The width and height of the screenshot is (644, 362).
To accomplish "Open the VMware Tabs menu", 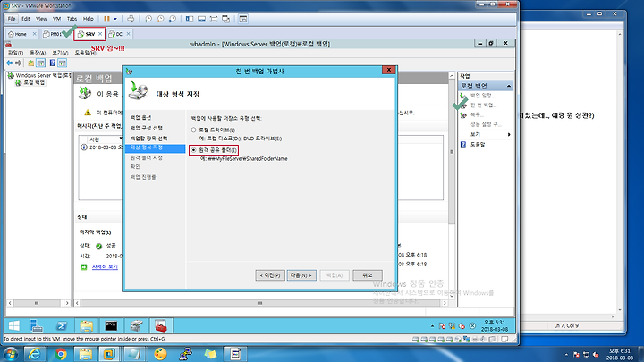I will tap(72, 19).
